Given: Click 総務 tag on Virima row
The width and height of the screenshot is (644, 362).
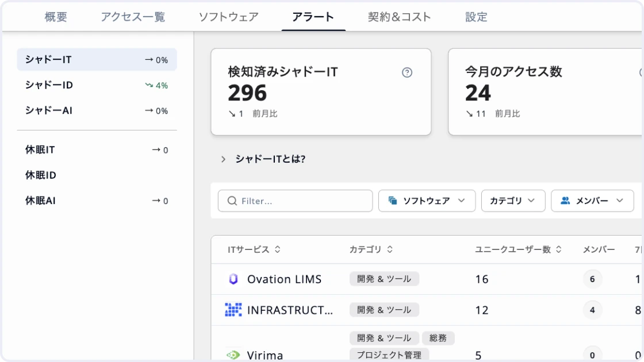Looking at the screenshot, I should pyautogui.click(x=438, y=338).
